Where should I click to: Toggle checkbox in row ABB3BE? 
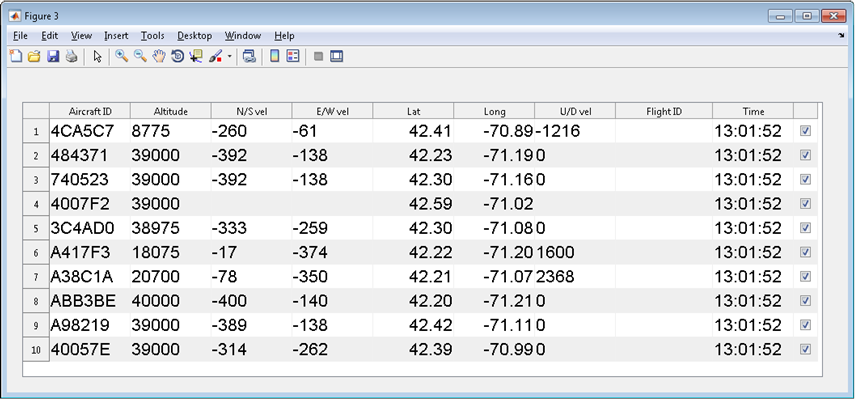805,300
